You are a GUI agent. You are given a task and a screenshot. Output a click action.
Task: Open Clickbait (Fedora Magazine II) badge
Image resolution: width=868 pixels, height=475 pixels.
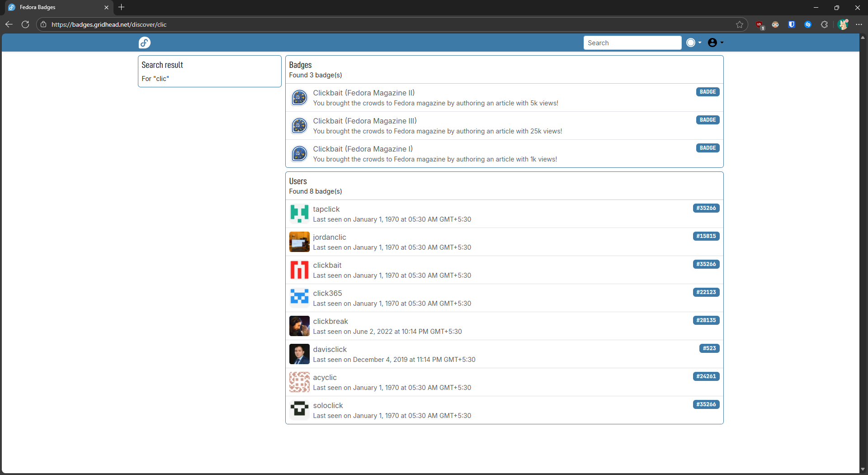pyautogui.click(x=363, y=93)
